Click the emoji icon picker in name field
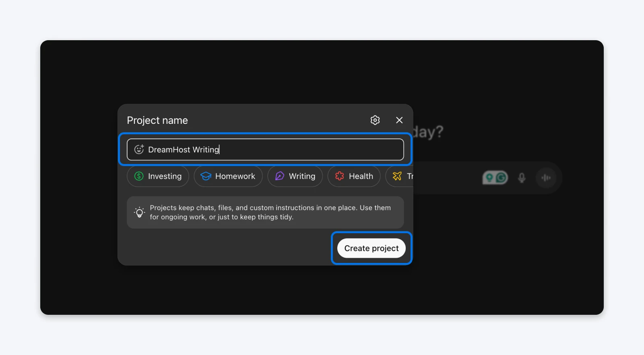The height and width of the screenshot is (355, 644). pyautogui.click(x=139, y=150)
